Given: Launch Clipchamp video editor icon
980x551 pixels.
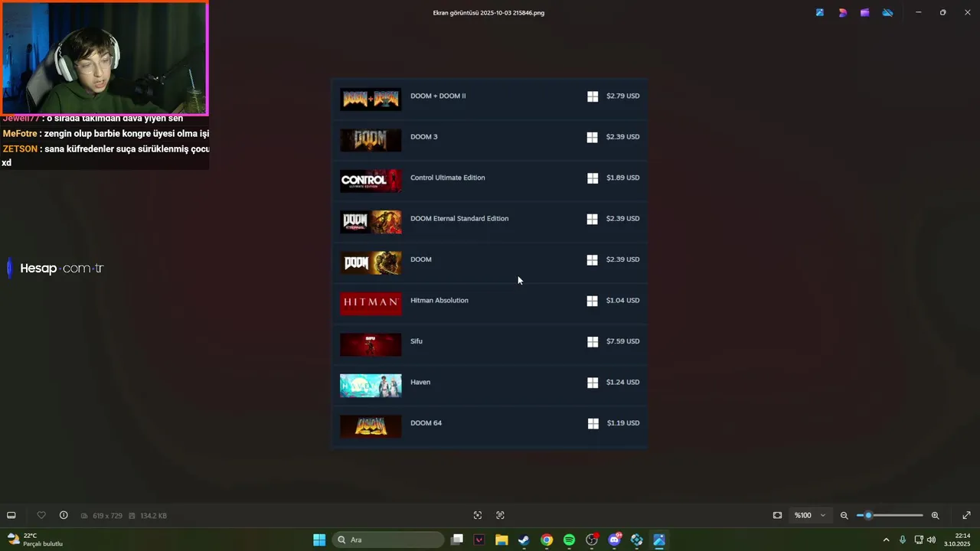Looking at the screenshot, I should pyautogui.click(x=864, y=12).
